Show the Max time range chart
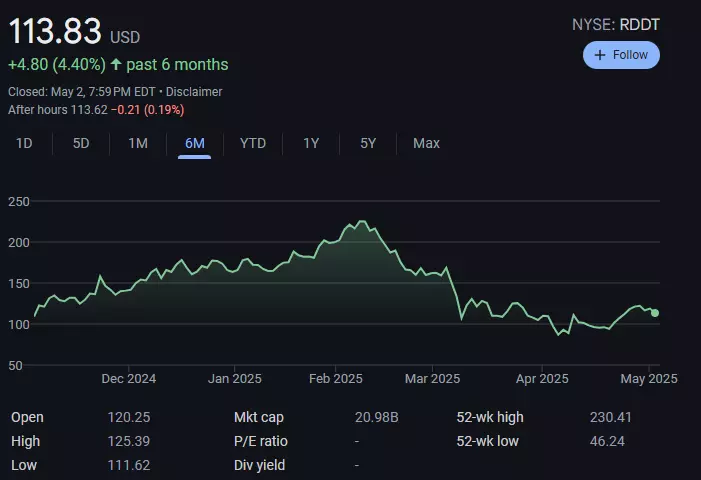 [x=426, y=143]
